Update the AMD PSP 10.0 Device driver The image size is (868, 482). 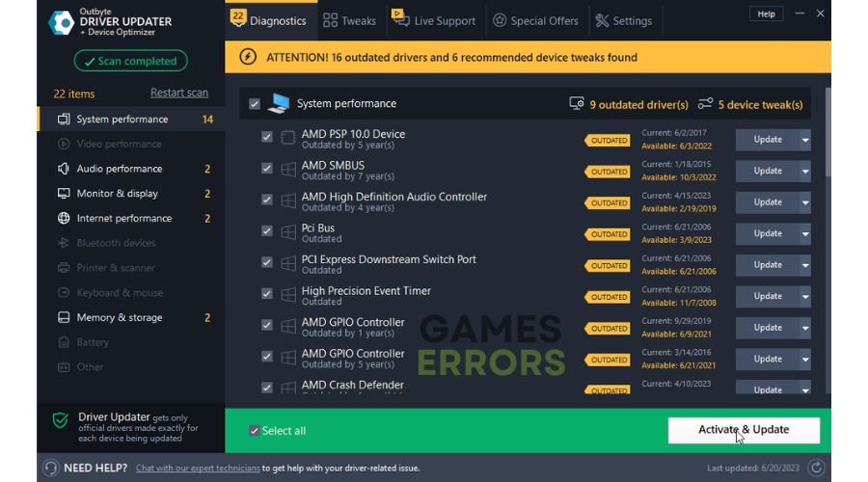click(x=768, y=140)
